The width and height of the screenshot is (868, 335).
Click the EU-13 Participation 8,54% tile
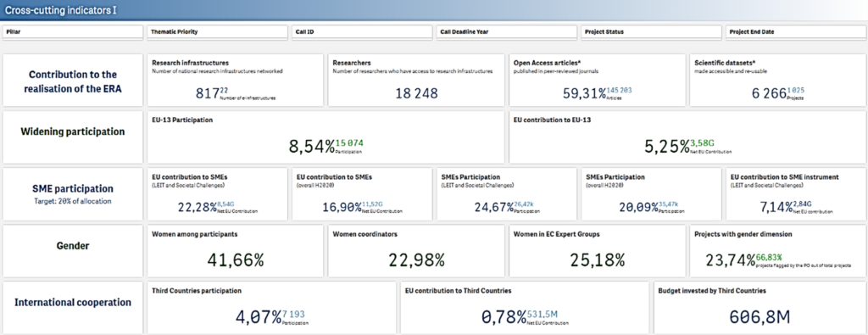click(325, 137)
